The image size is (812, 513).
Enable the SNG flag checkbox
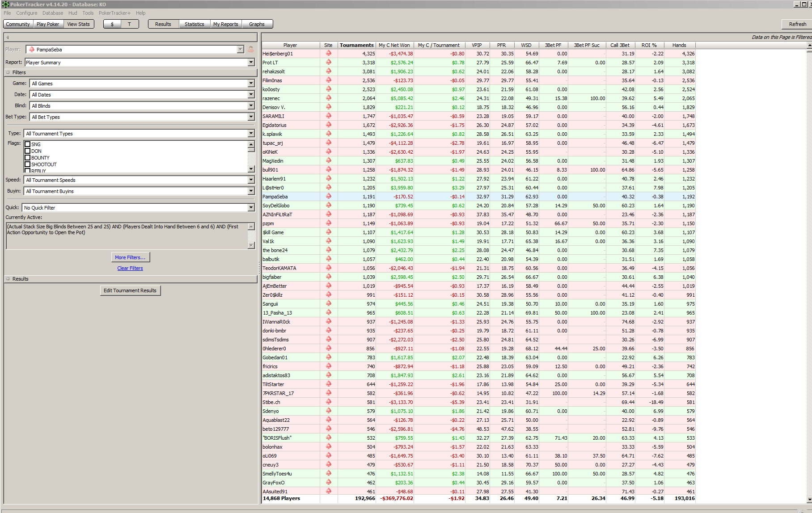click(x=28, y=144)
